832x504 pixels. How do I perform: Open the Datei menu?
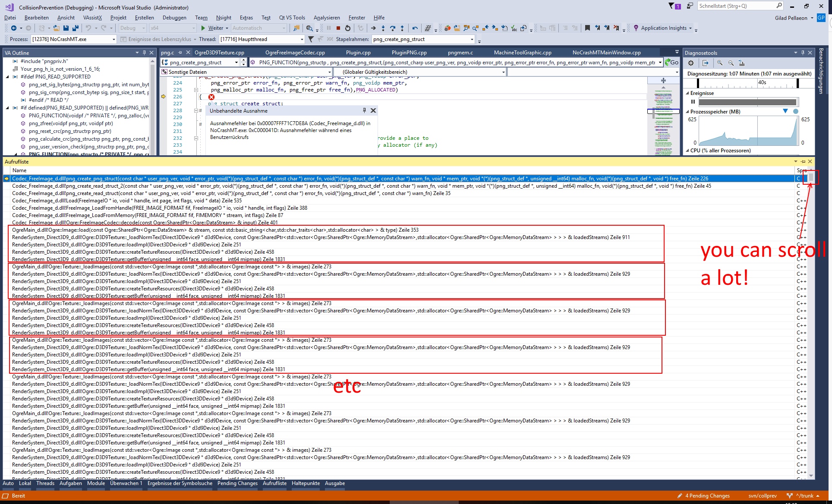click(x=10, y=18)
